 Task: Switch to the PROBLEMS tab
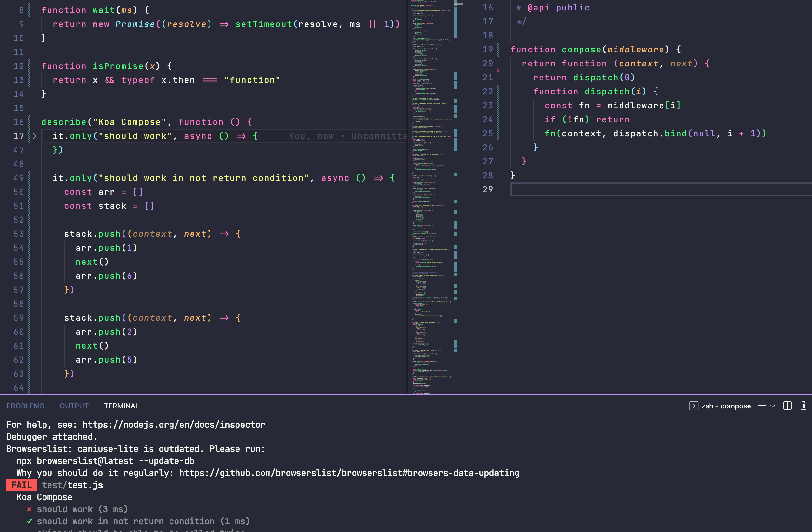coord(25,406)
